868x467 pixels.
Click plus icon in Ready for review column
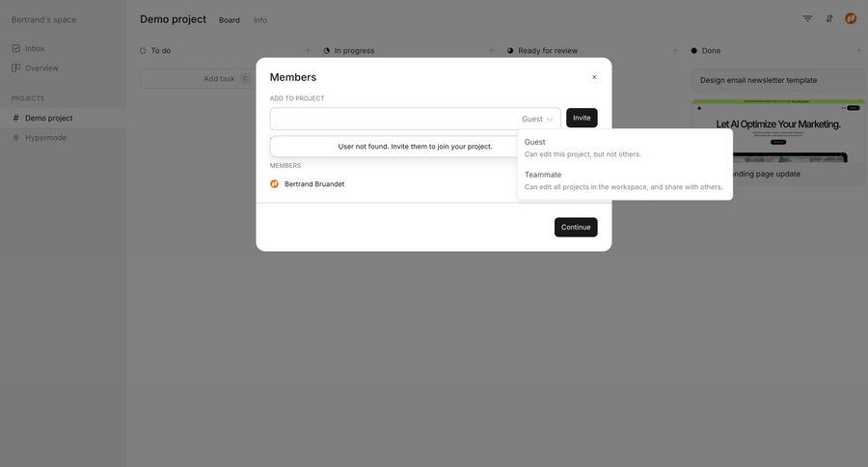click(675, 50)
